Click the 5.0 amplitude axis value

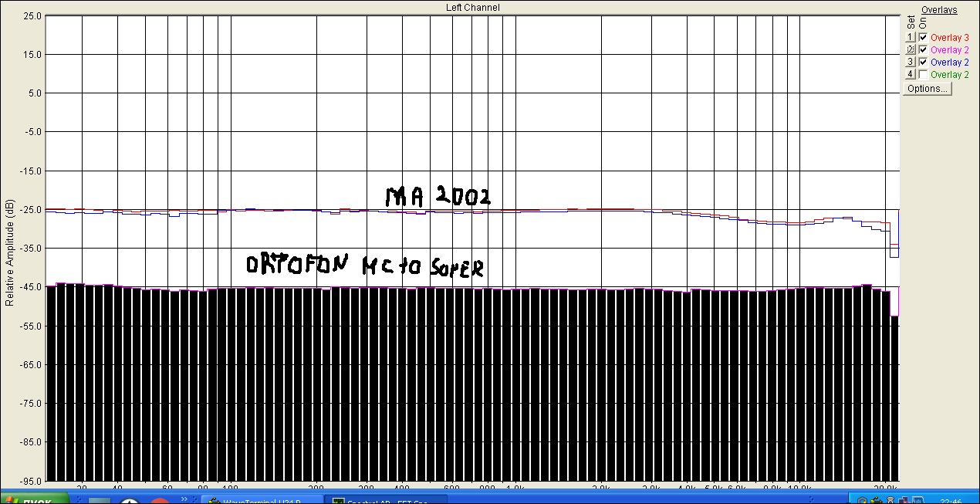click(x=35, y=93)
